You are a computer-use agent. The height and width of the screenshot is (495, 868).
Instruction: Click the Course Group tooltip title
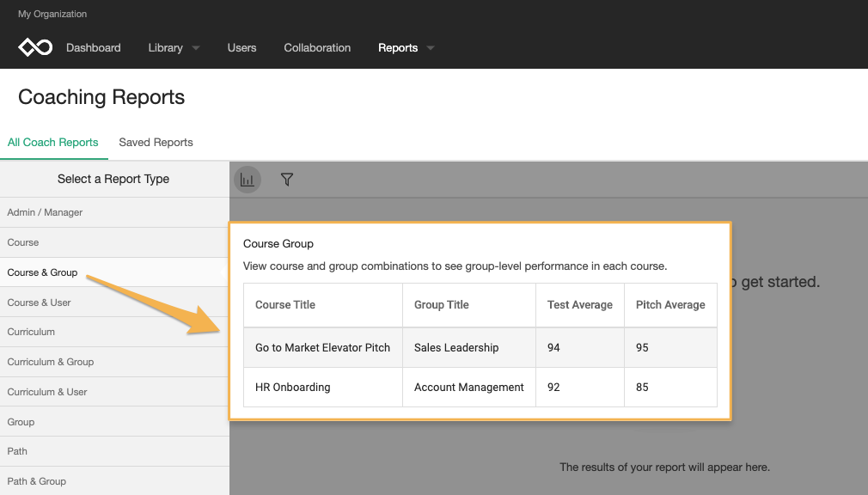pyautogui.click(x=278, y=244)
